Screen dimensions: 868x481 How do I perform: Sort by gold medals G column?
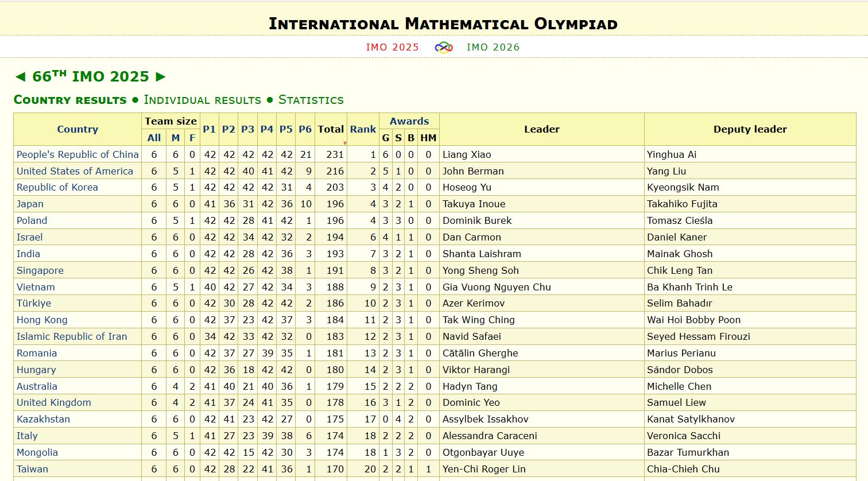coord(385,138)
